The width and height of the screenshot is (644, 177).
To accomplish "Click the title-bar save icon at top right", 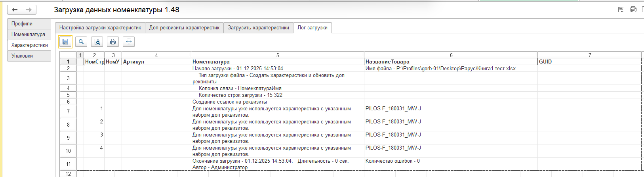I will click(x=621, y=10).
